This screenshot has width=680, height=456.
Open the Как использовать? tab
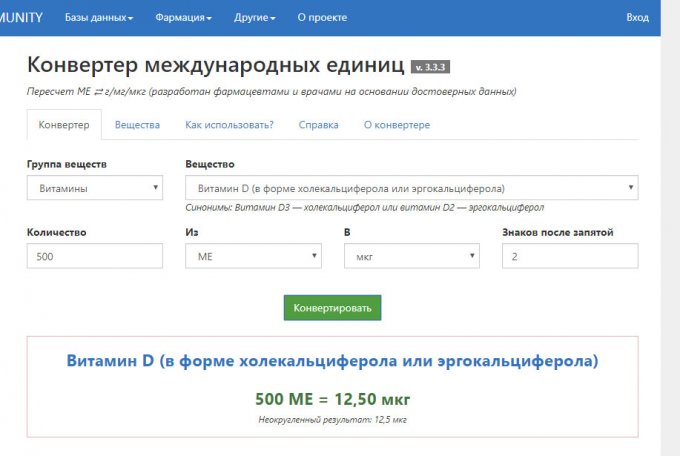[229, 125]
